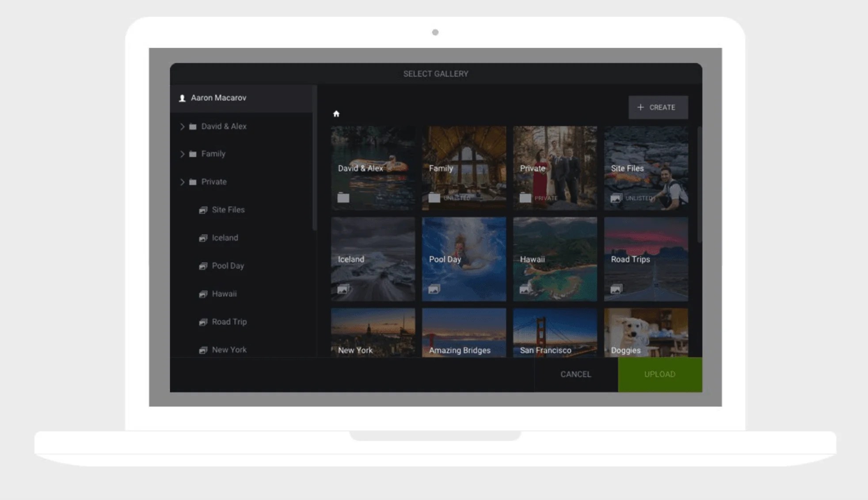Click the green Upload button
868x500 pixels.
(659, 374)
